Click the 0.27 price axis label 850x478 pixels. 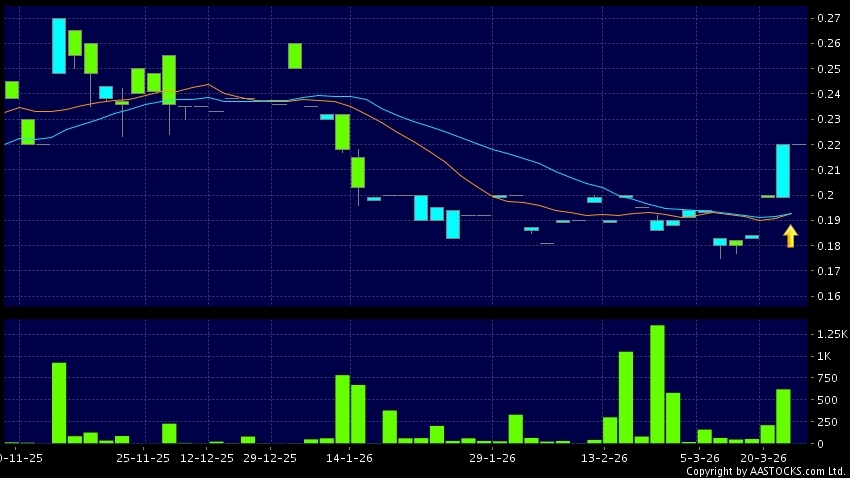pos(827,18)
